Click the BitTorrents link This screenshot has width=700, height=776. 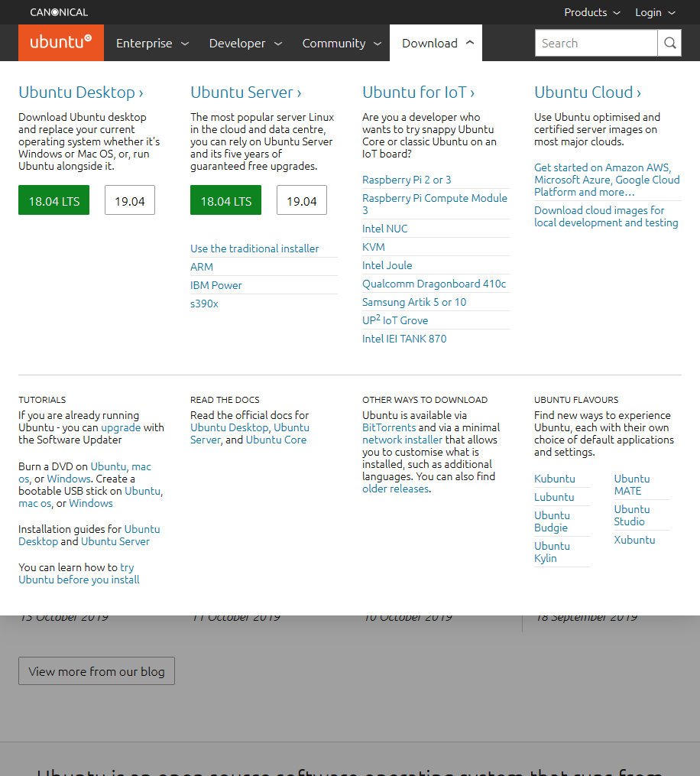[389, 427]
